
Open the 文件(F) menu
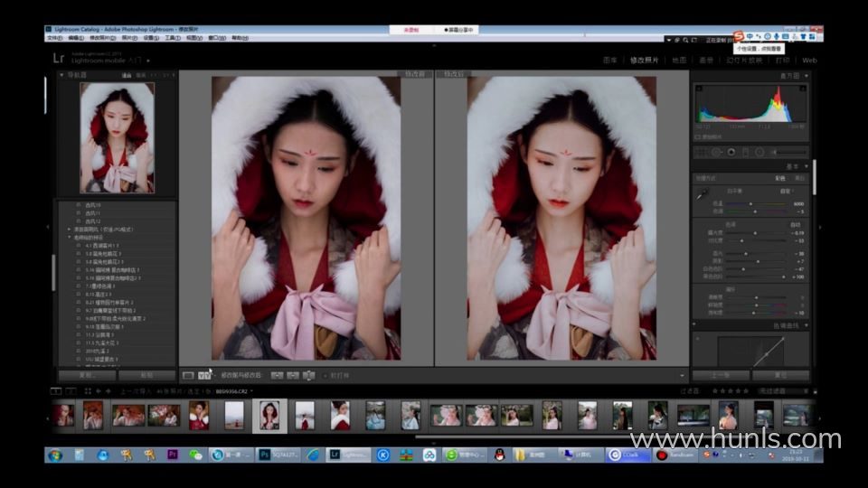pos(55,38)
